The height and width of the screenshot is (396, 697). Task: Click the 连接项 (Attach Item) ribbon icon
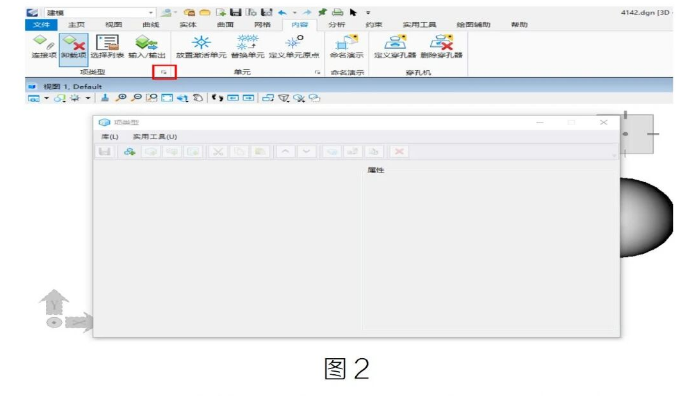[x=44, y=47]
